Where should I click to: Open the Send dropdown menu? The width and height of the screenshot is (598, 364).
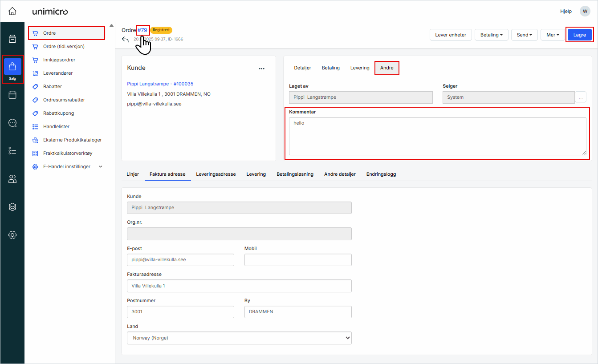524,35
